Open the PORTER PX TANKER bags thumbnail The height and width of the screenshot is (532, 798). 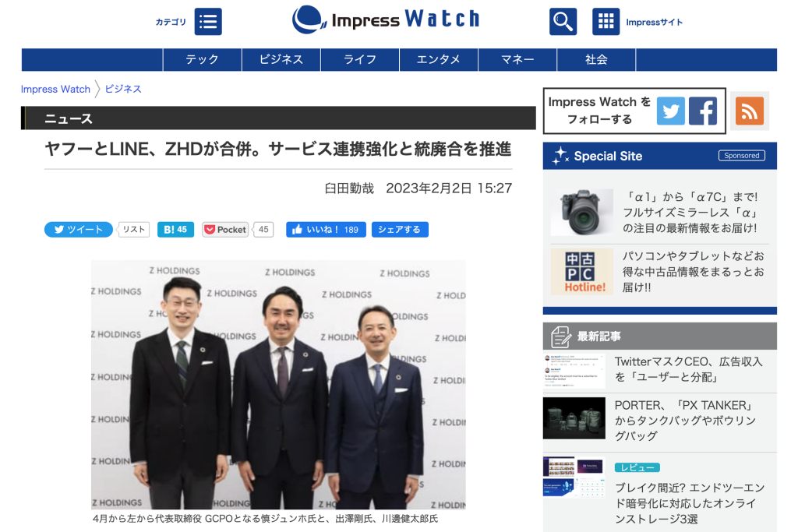(574, 418)
